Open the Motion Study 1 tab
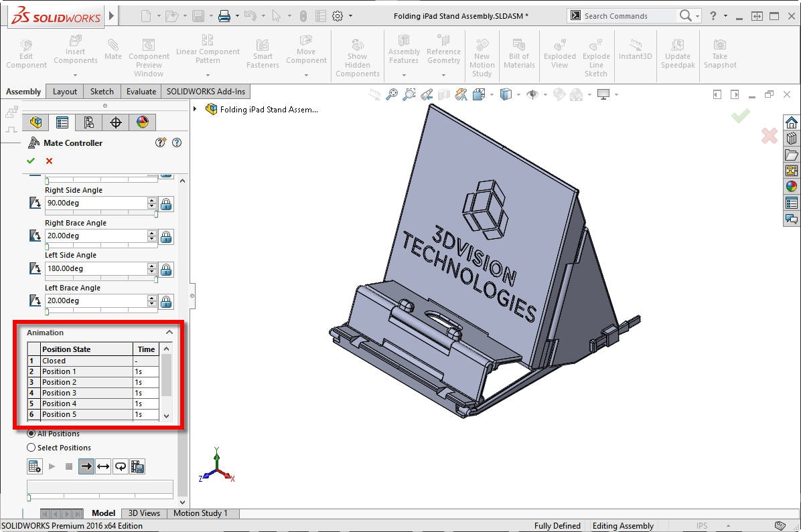801x532 pixels. [200, 513]
